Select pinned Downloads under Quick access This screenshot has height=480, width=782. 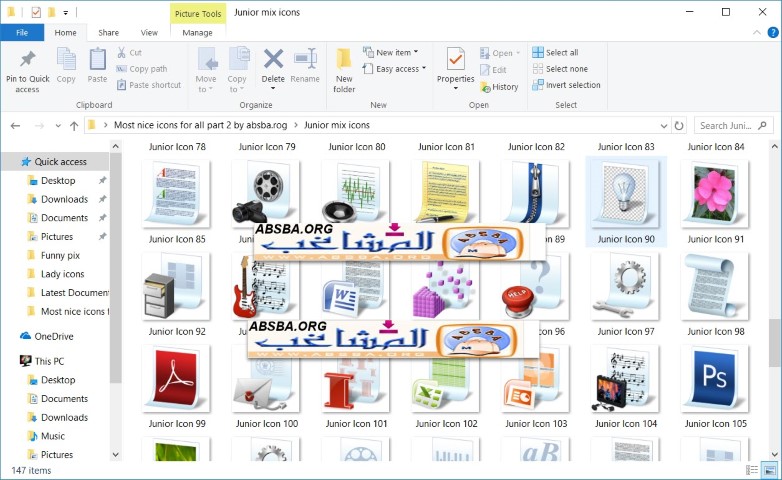tap(64, 199)
